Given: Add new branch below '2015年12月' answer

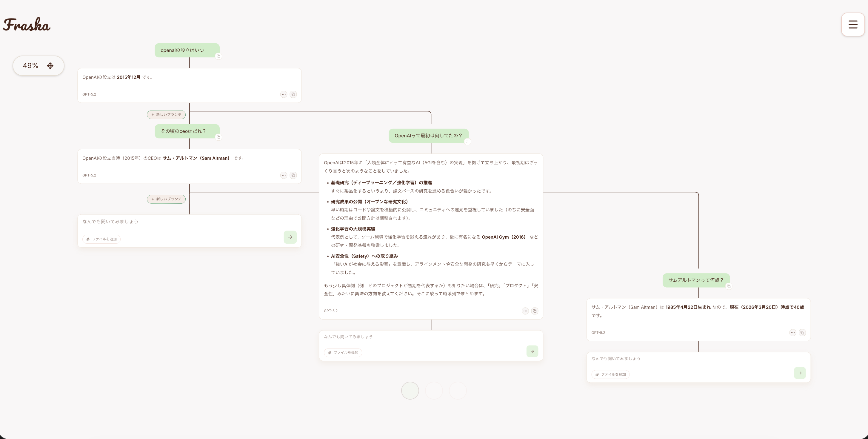Looking at the screenshot, I should pos(166,115).
